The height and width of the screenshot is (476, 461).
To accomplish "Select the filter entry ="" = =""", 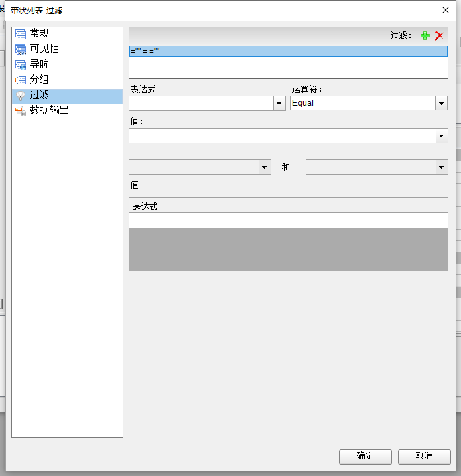I will point(288,52).
